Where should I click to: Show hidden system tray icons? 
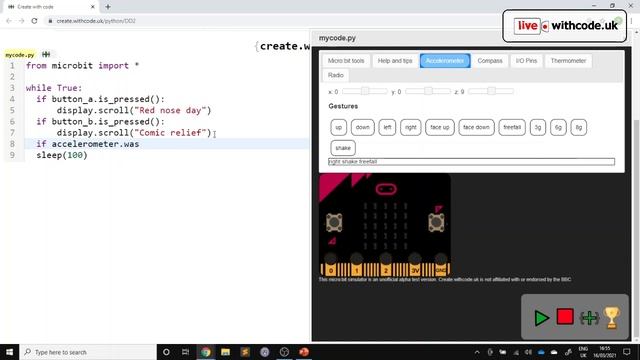coord(477,352)
